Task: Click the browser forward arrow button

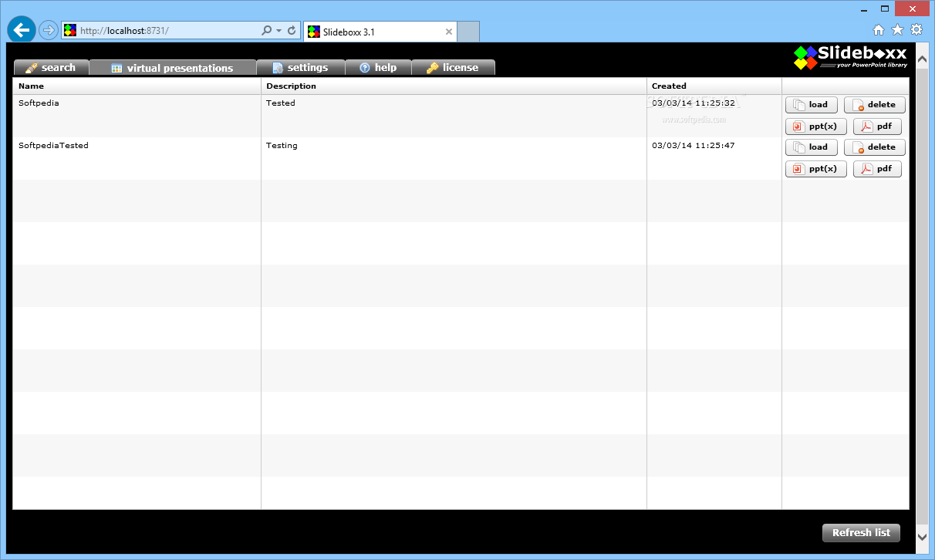Action: [x=48, y=31]
